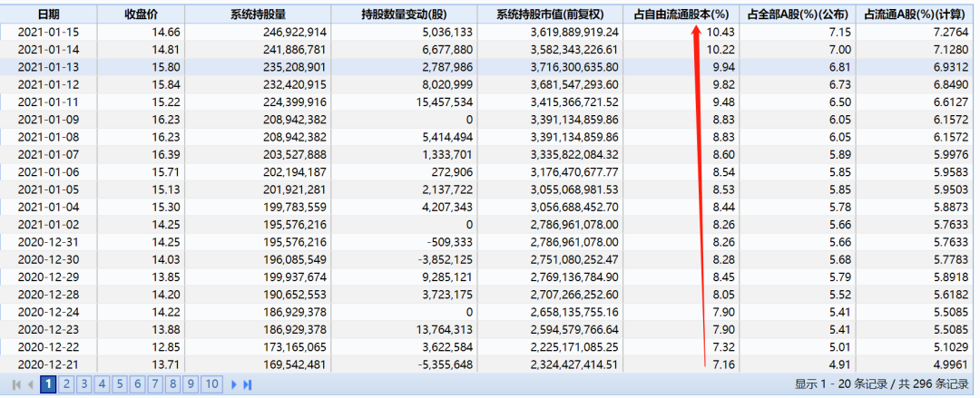Select the 2021-01-04 date cell
The height and width of the screenshot is (398, 980).
(49, 207)
